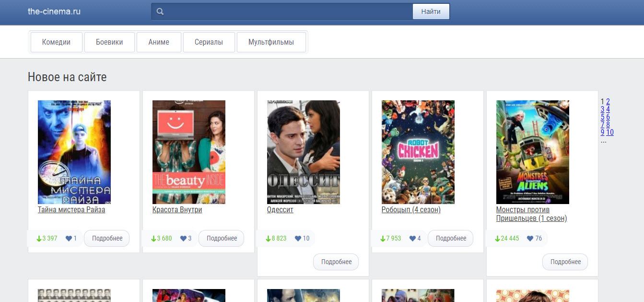The height and width of the screenshot is (302, 644).
Task: Click the Найти search button
Action: point(431,12)
